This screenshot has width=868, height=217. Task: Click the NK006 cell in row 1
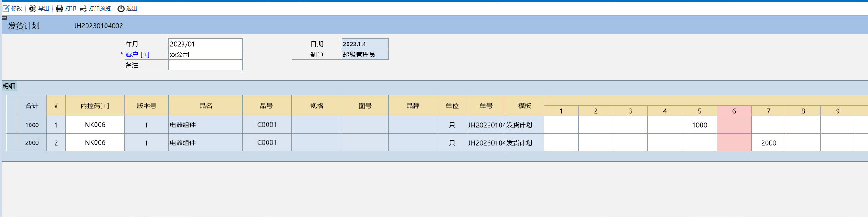(95, 125)
